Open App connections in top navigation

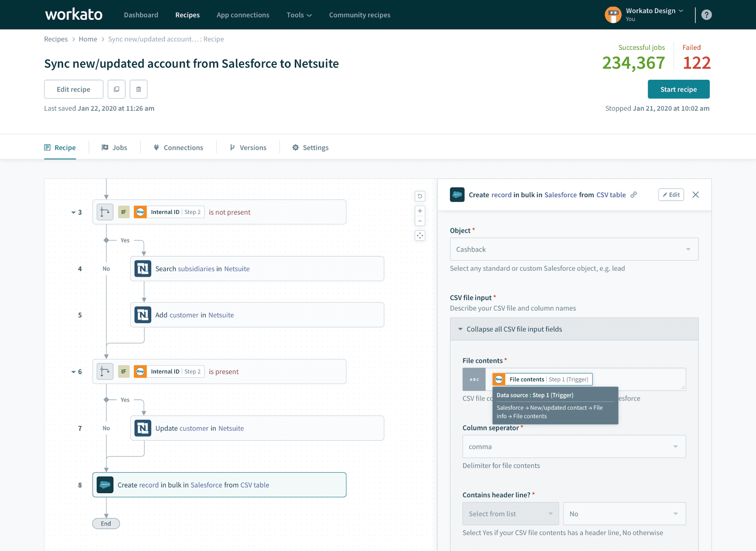click(x=243, y=15)
